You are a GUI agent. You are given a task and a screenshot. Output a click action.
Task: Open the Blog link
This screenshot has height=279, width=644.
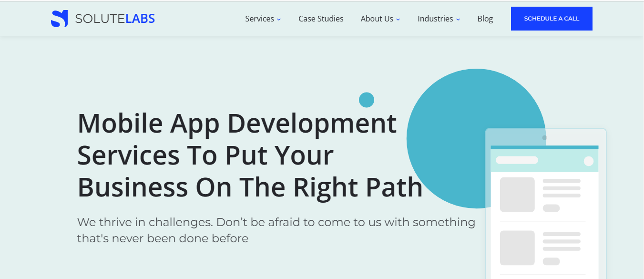tap(485, 19)
